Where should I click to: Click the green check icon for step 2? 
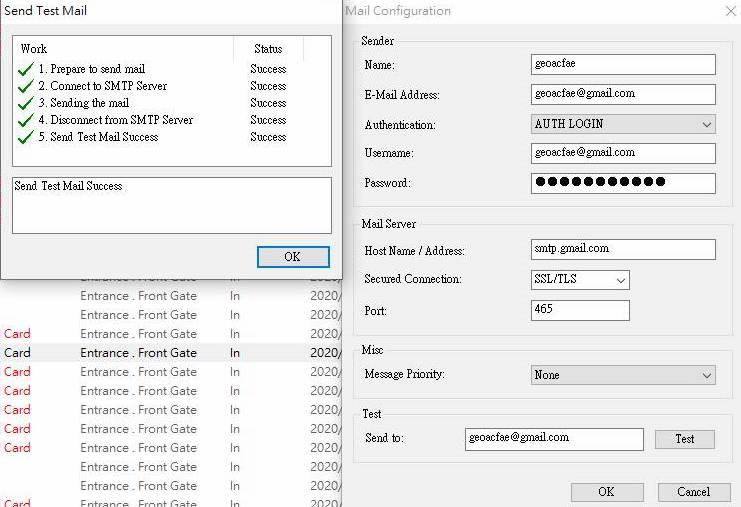(26, 86)
